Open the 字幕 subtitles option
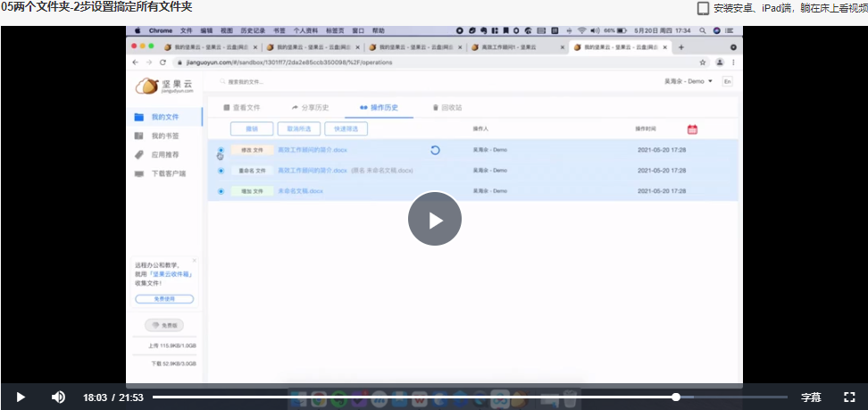 [x=811, y=397]
